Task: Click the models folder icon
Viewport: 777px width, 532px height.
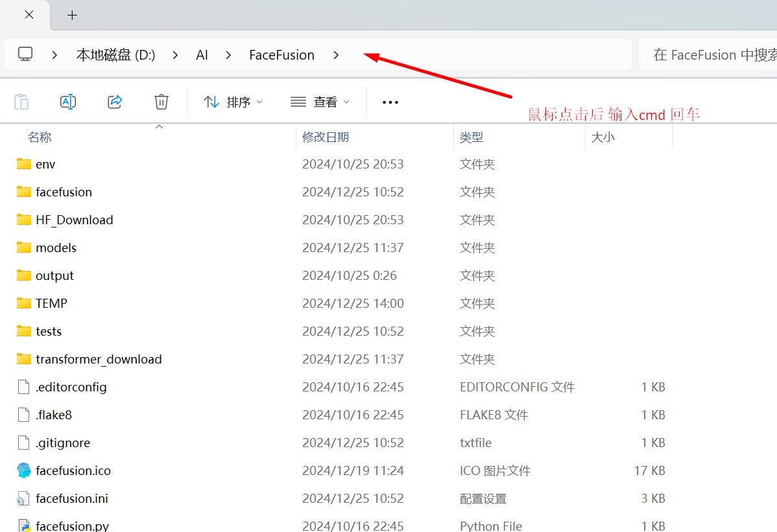Action: click(x=24, y=248)
